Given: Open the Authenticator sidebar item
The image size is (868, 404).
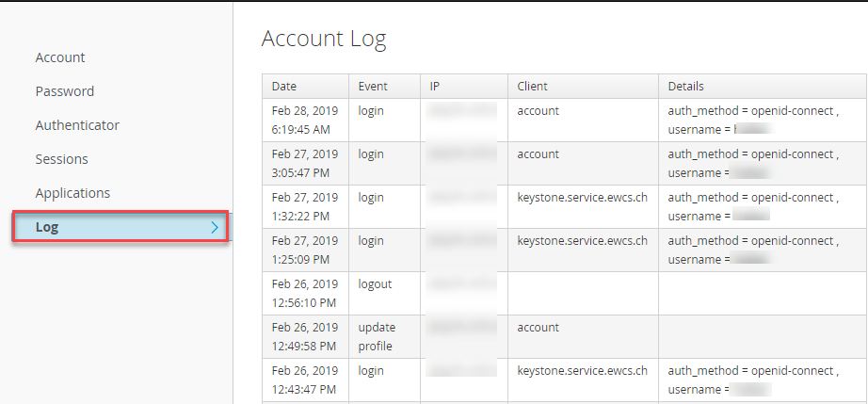Looking at the screenshot, I should click(x=77, y=125).
